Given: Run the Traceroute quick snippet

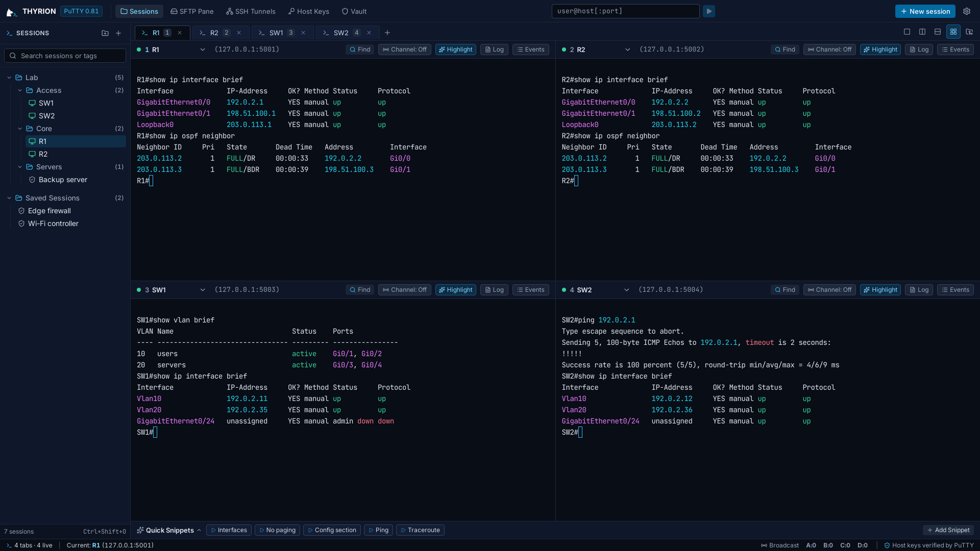Looking at the screenshot, I should 420,530.
